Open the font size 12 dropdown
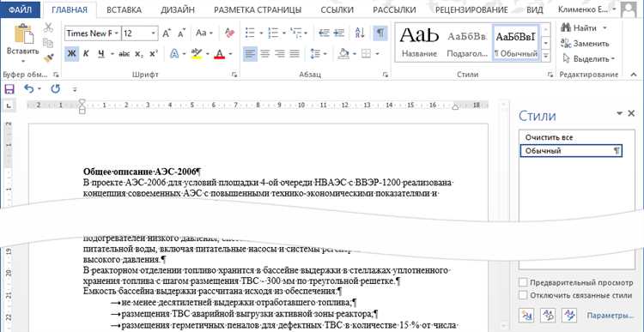The width and height of the screenshot is (644, 332). point(154,33)
